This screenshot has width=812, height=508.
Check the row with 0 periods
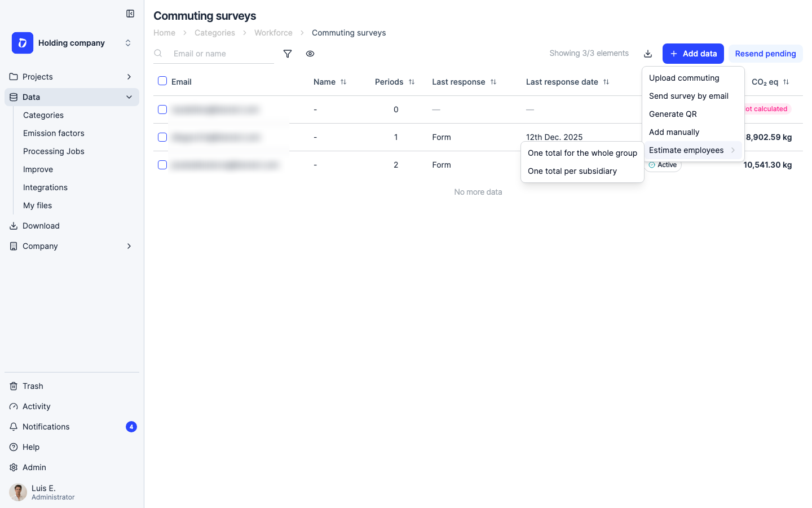click(x=162, y=110)
